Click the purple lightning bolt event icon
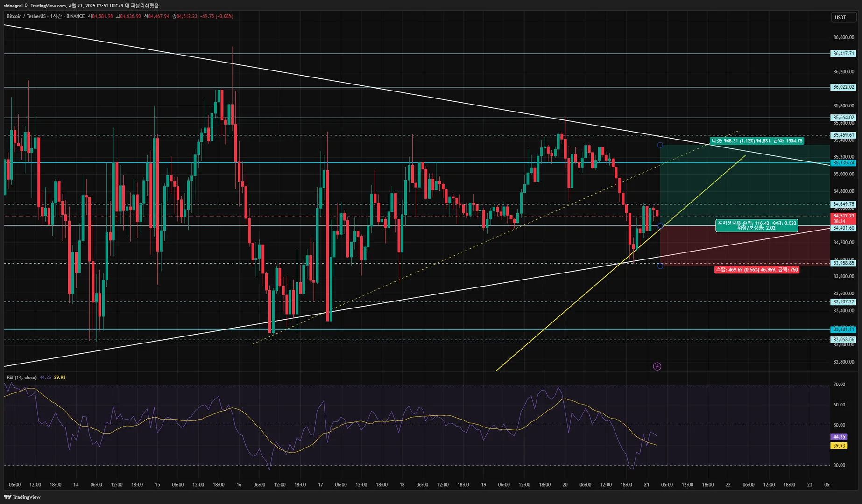The height and width of the screenshot is (504, 862). [x=657, y=366]
